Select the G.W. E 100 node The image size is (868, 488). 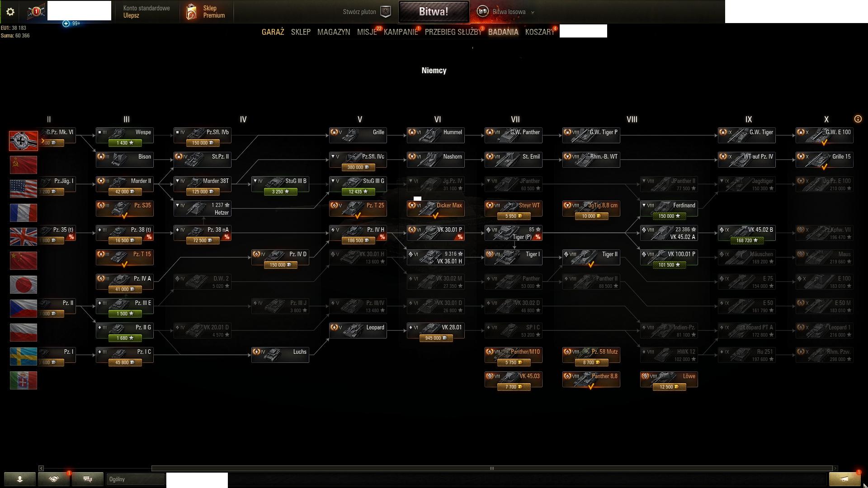pos(825,136)
